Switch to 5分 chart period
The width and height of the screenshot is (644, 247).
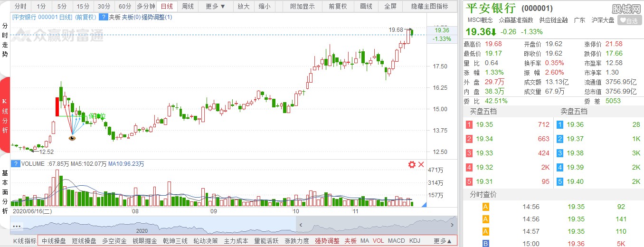62,6
